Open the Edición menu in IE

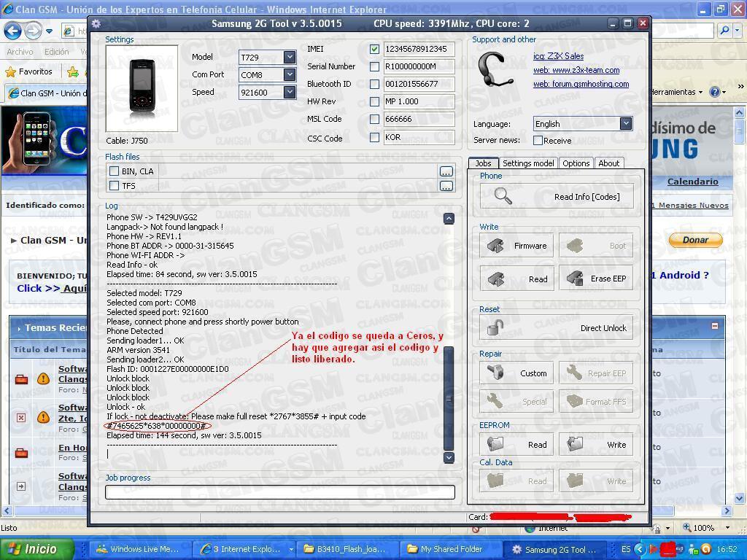(x=56, y=52)
